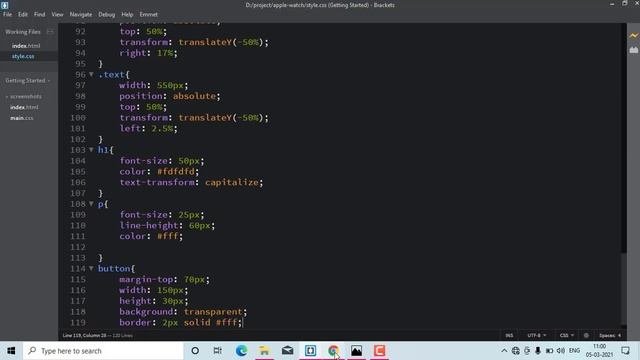Click margin-top property on line 115
The width and height of the screenshot is (640, 360).
[146, 279]
